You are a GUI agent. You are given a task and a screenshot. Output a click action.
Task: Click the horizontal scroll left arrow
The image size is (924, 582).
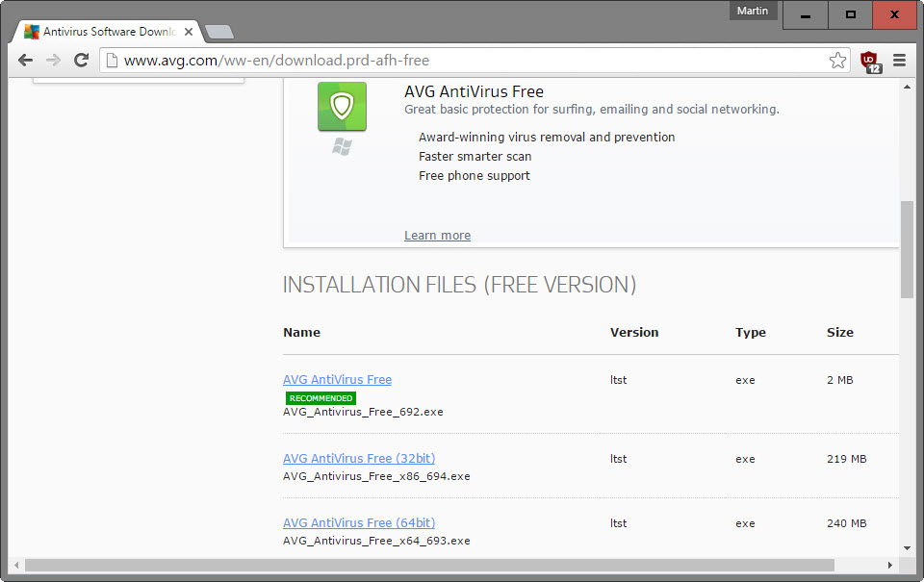[16, 566]
